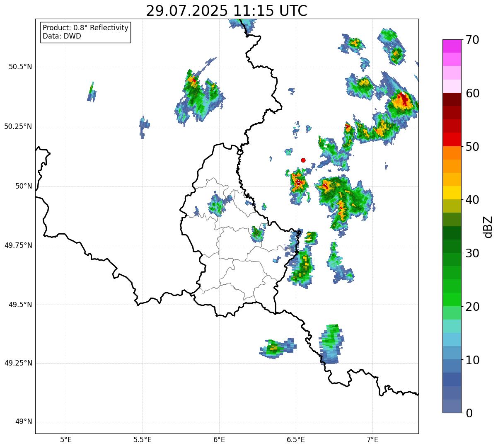Click the 49.75°N latitude label
498x448 pixels.
[x=18, y=245]
